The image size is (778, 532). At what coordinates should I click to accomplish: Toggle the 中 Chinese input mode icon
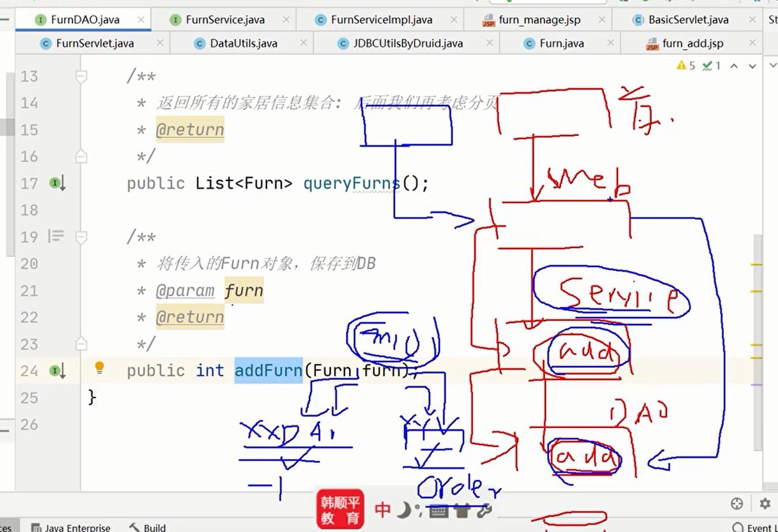(383, 510)
